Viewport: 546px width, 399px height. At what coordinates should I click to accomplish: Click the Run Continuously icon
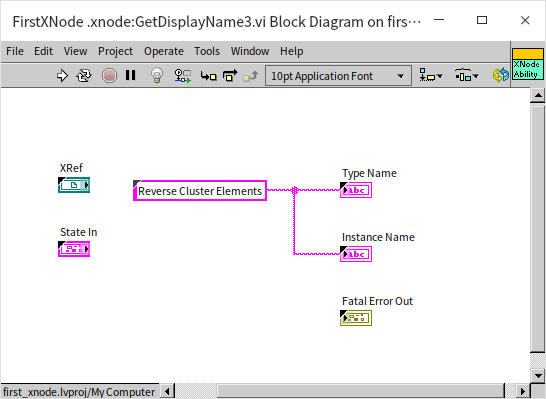tap(84, 76)
